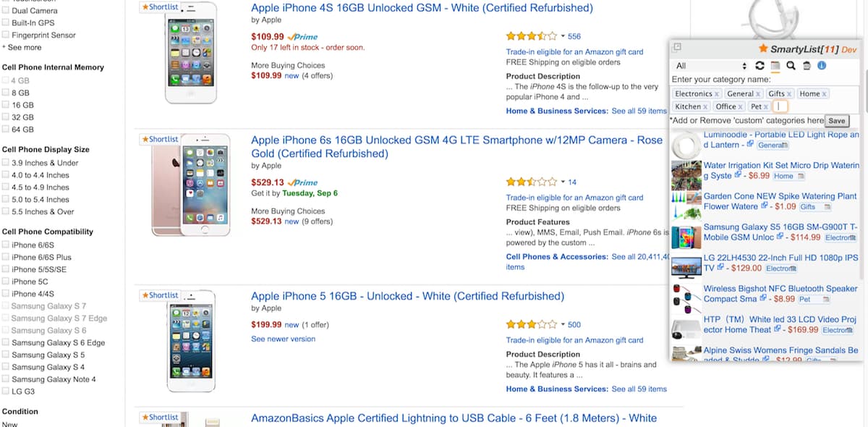Enable the iPhone 6/6S compatibility filter
Viewport: 868px width, 427px height.
point(6,245)
